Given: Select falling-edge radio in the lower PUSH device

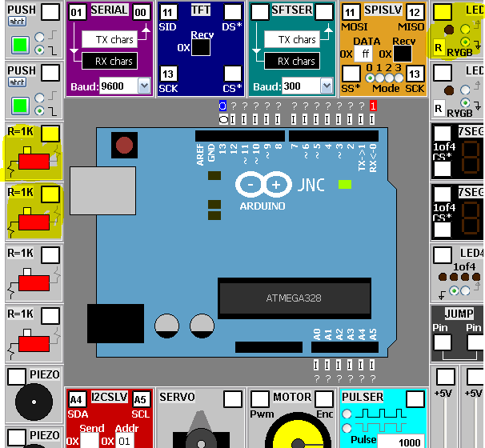Looking at the screenshot, I should point(39,110).
